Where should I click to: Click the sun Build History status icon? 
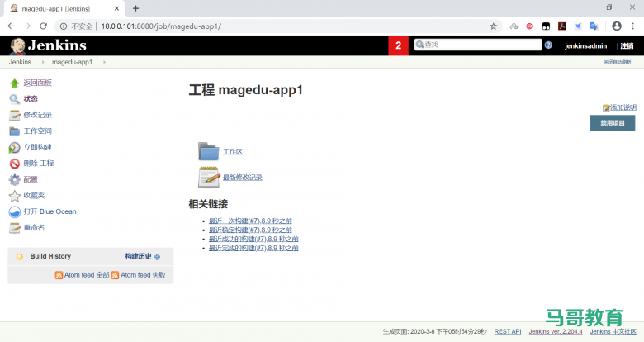pos(19,256)
